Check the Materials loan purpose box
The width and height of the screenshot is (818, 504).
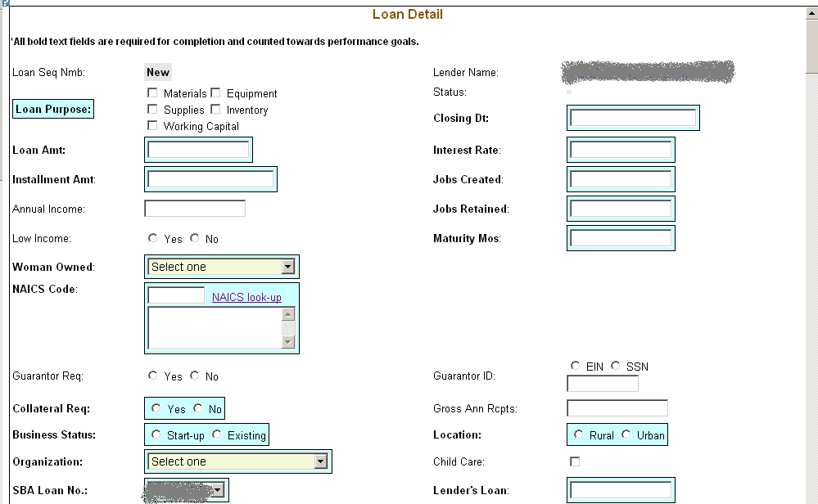[152, 92]
